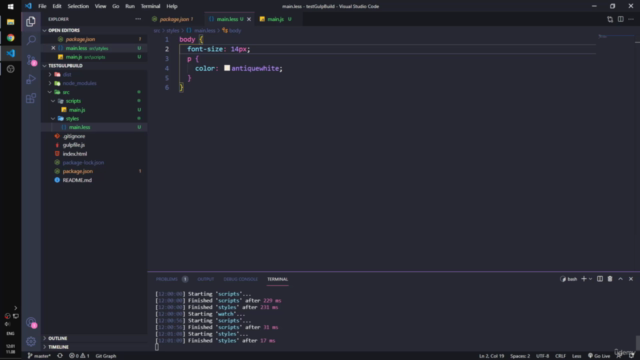
Task: Open antiquewhite color swatch picker
Action: coord(227,68)
